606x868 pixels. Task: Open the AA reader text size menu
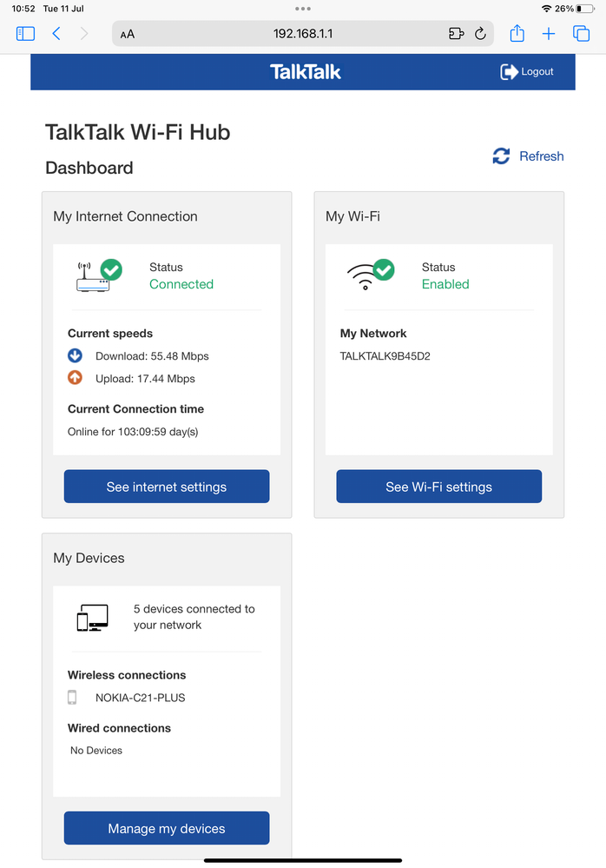coord(128,35)
